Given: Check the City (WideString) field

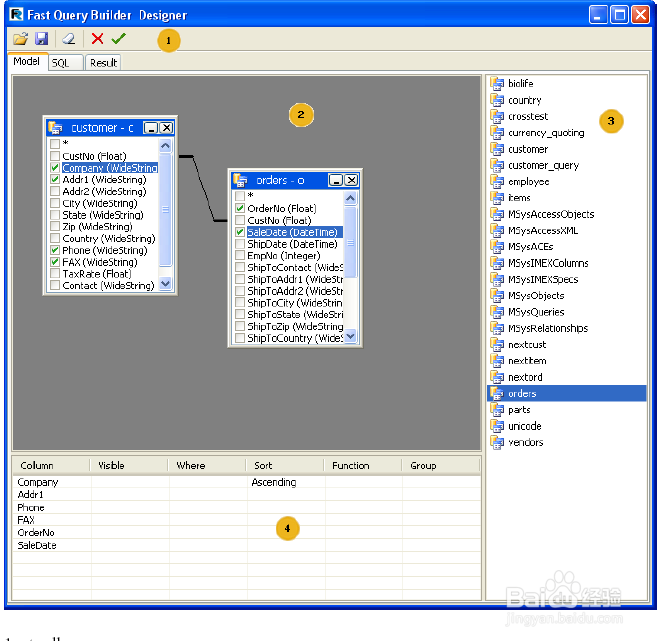Looking at the screenshot, I should (x=55, y=203).
